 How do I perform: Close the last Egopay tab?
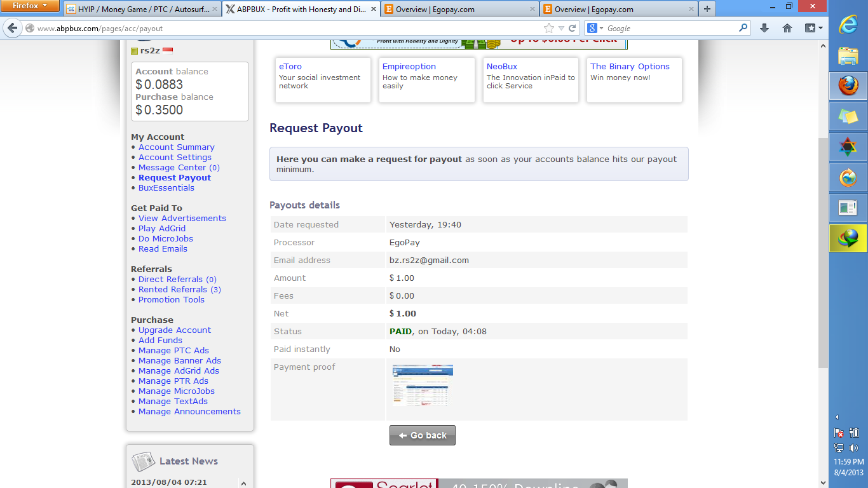[690, 10]
